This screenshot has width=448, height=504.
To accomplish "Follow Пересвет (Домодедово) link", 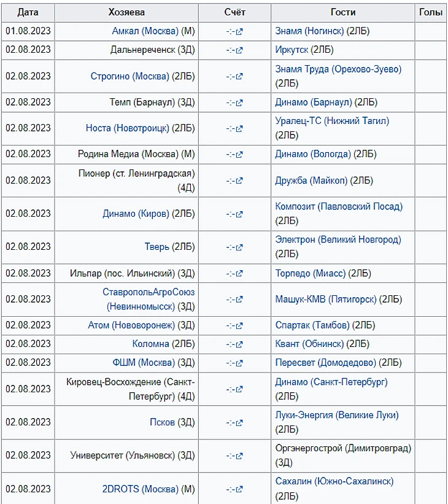I will 325,363.
